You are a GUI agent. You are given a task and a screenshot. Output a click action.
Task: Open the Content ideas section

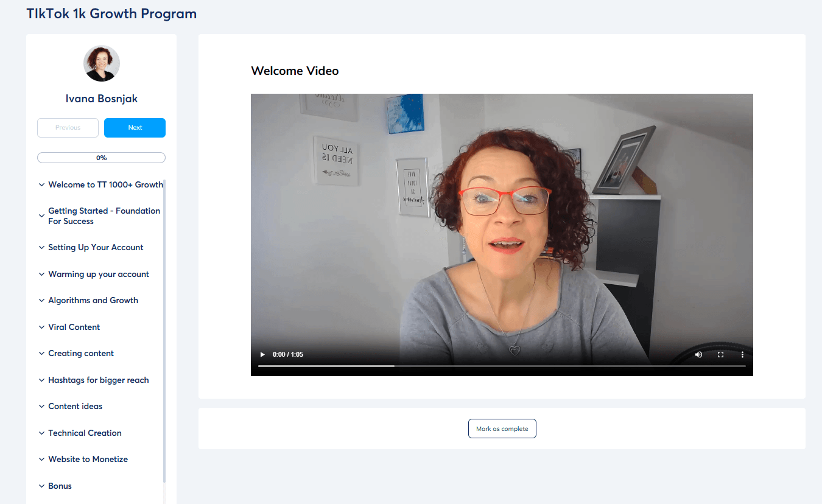point(76,406)
